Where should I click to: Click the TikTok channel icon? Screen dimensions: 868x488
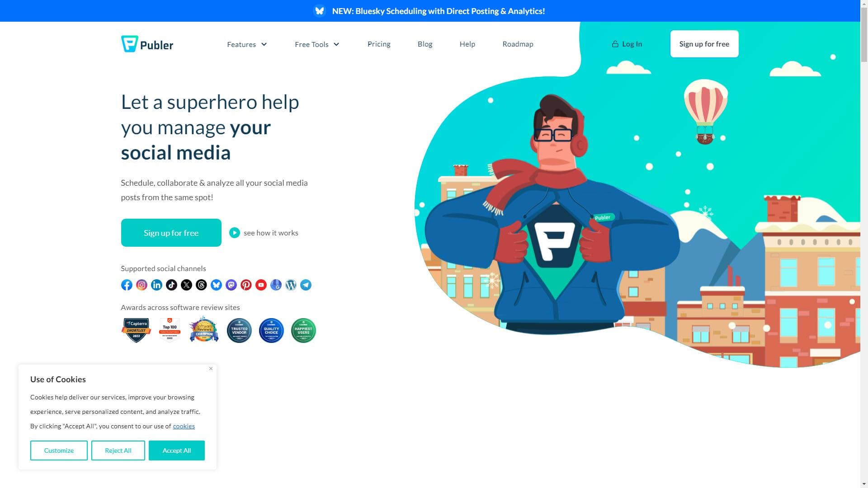[171, 285]
